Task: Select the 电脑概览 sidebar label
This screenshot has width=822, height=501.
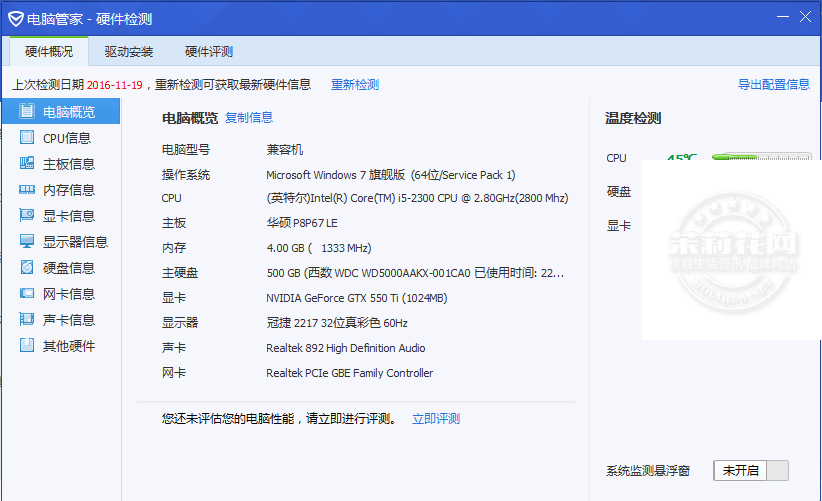Action: (x=69, y=112)
